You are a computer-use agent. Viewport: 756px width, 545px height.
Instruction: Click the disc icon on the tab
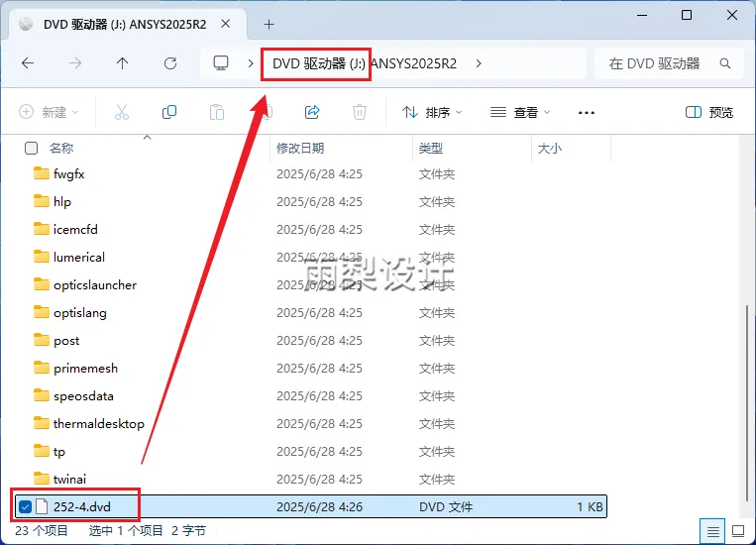point(26,24)
